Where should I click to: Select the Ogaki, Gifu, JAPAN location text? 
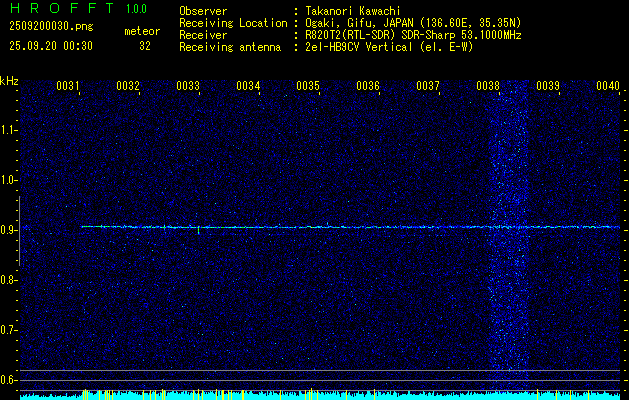pyautogui.click(x=413, y=23)
